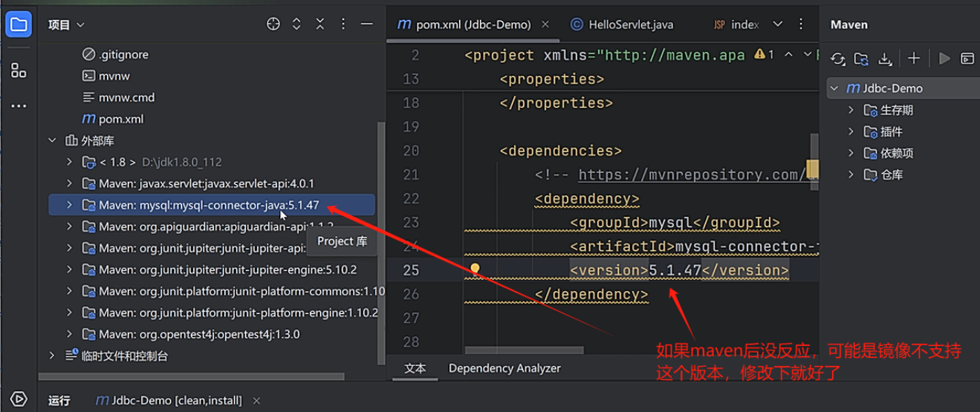980x412 pixels.
Task: Click Generate Sources and Update Folders icon
Action: coord(861,59)
